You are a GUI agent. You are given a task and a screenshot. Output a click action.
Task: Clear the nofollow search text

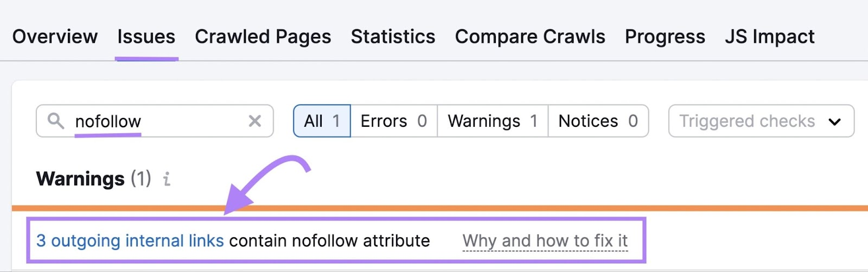click(255, 121)
